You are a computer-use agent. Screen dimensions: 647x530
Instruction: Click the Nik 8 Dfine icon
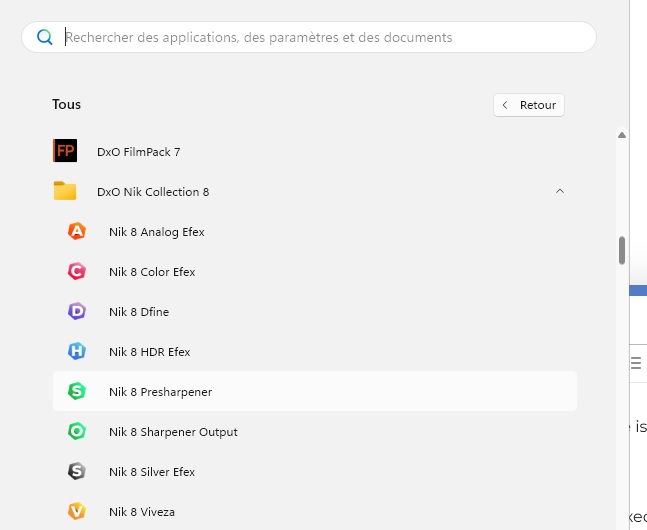pos(77,311)
